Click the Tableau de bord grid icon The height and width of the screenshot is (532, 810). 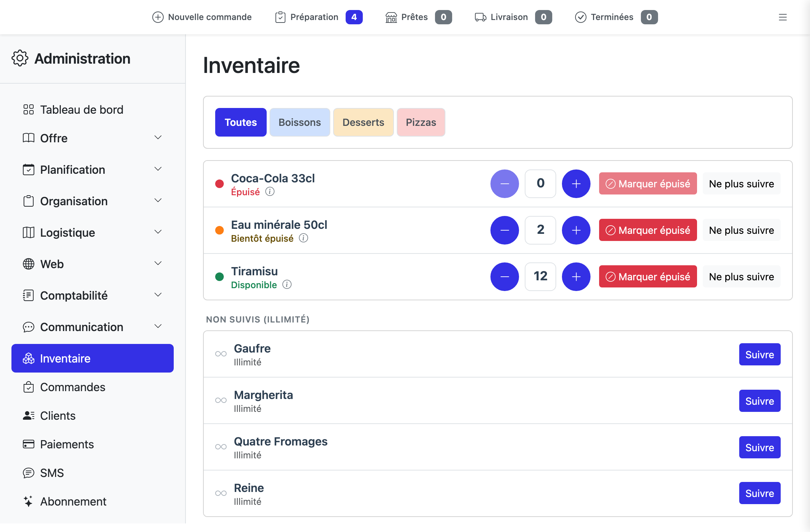pyautogui.click(x=29, y=109)
